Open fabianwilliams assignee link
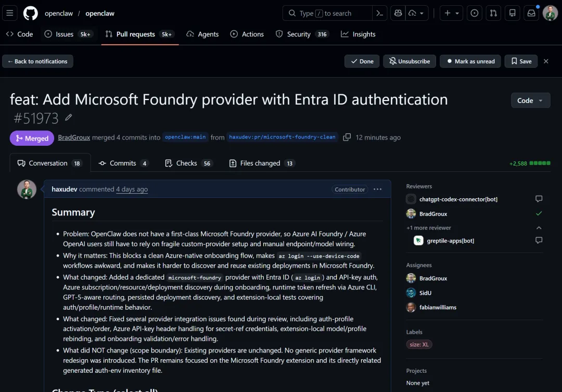 (x=438, y=307)
